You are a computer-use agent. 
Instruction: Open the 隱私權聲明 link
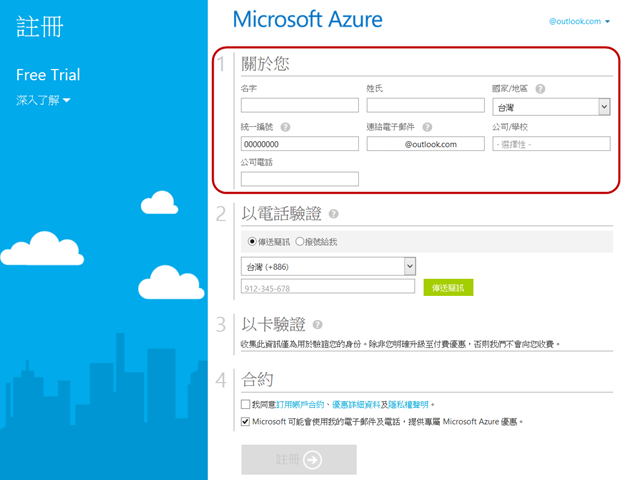[x=408, y=405]
